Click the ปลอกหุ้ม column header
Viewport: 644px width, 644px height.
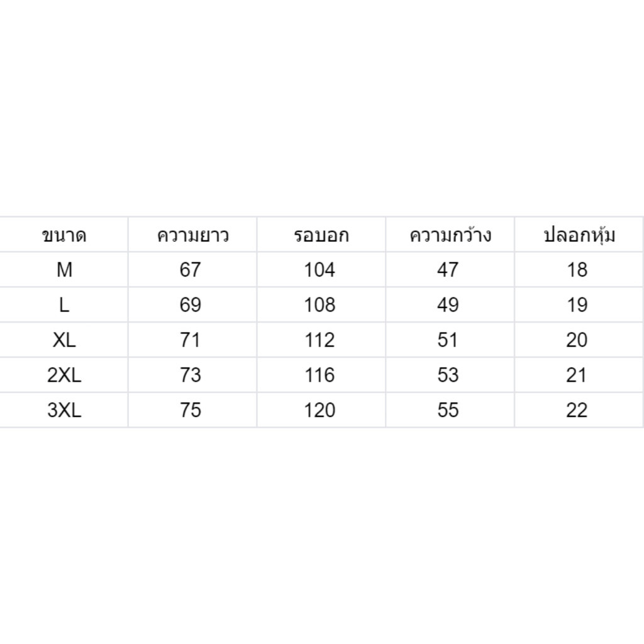579,235
